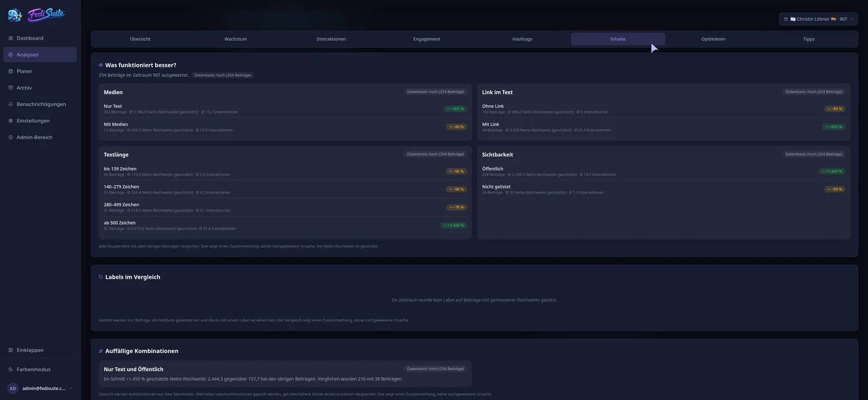Open Dashboard via its sidebar icon
The width and height of the screenshot is (868, 400).
pos(11,38)
